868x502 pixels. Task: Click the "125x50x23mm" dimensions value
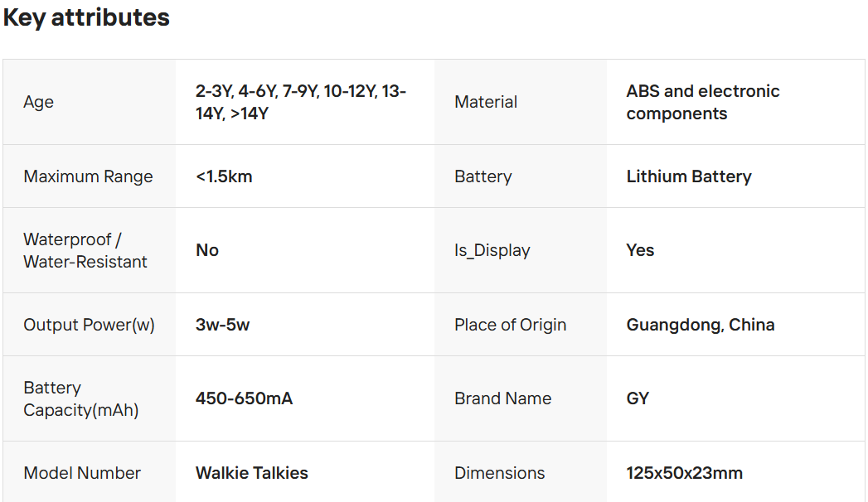click(x=684, y=473)
